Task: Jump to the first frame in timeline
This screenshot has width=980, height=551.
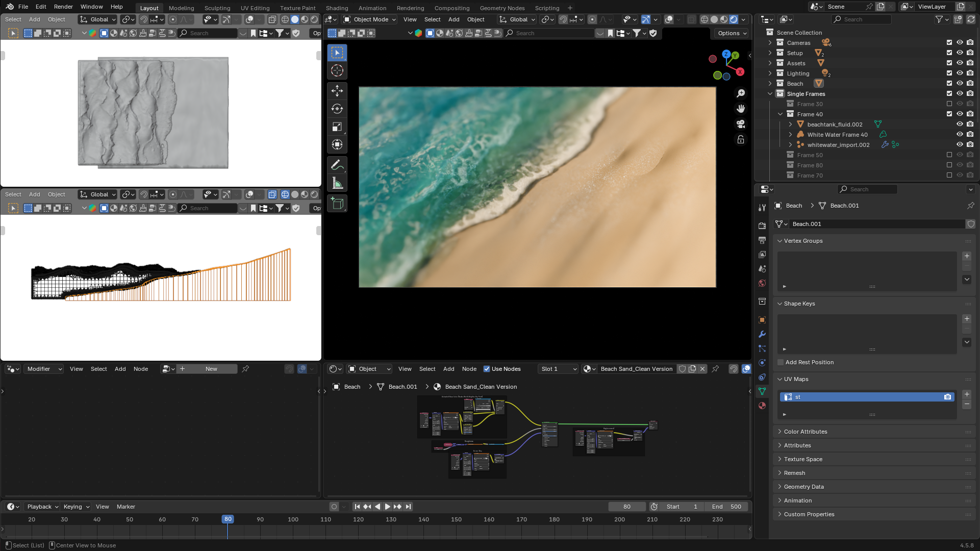Action: coord(357,507)
